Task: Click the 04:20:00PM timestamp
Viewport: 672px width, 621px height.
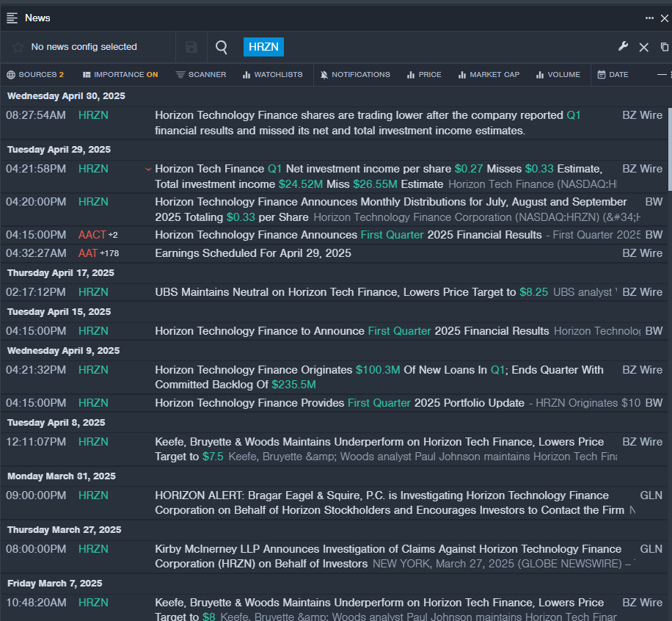Action: (x=36, y=202)
